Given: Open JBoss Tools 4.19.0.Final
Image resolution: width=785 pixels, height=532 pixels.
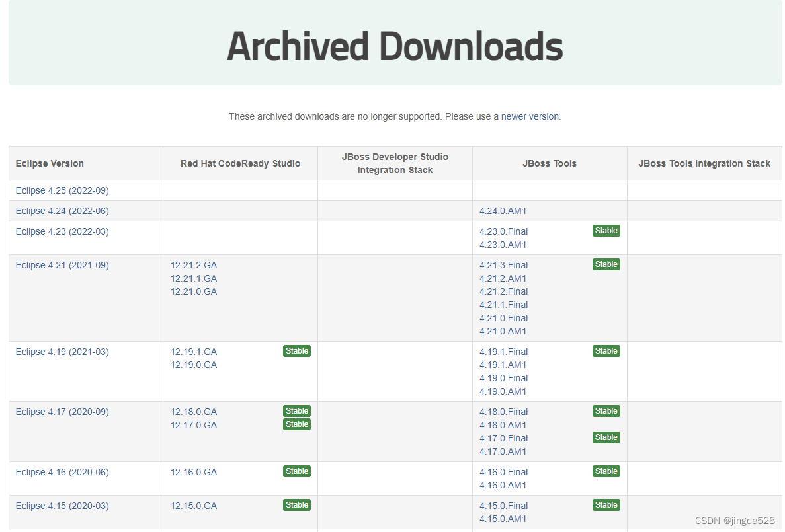Looking at the screenshot, I should [504, 379].
